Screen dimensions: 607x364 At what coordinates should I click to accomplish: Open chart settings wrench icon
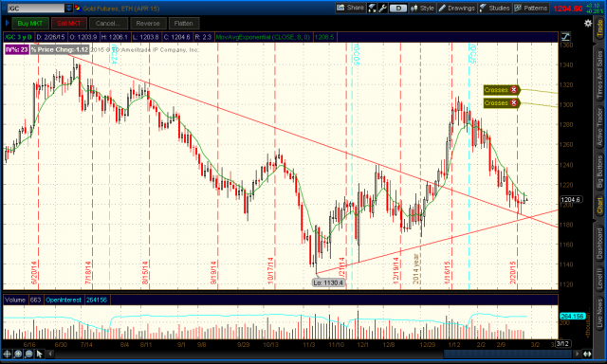382,8
